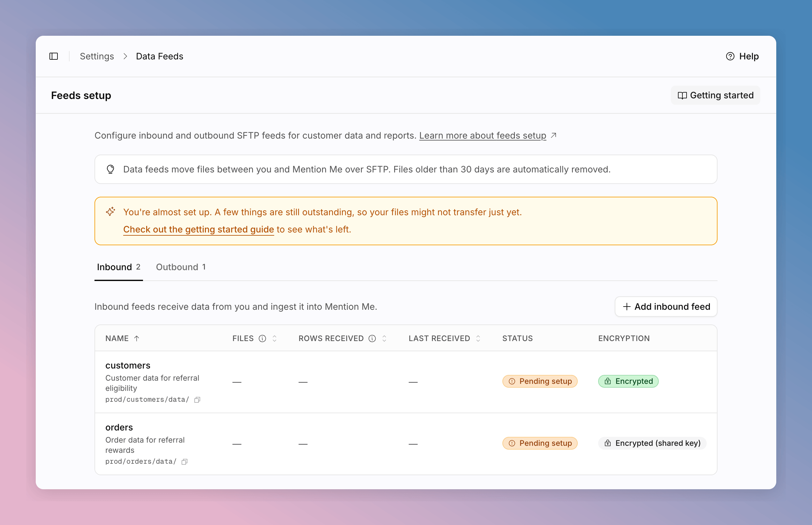Click Order data for referral rewards text
Viewport: 812px width, 525px height.
[x=145, y=445]
